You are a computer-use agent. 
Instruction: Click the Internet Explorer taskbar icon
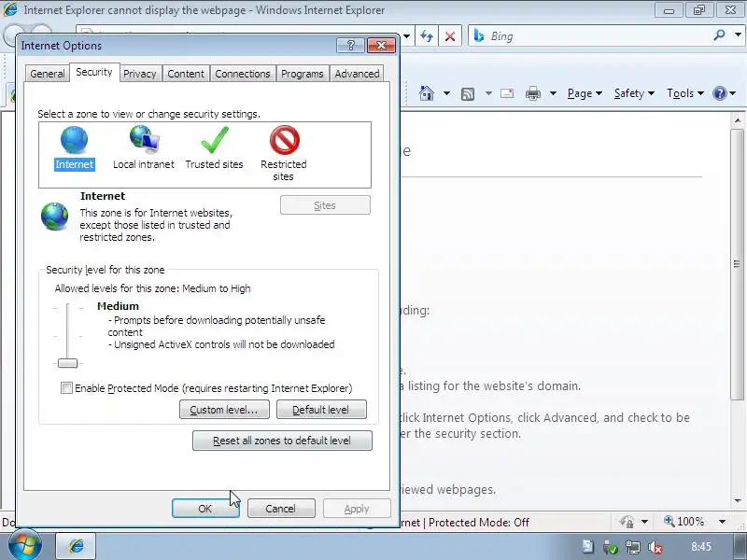[x=77, y=546]
